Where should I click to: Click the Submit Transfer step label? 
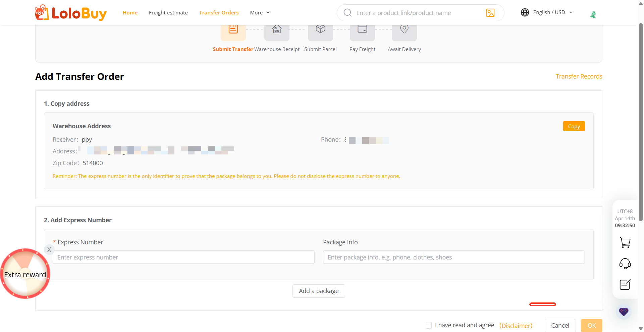pyautogui.click(x=233, y=49)
